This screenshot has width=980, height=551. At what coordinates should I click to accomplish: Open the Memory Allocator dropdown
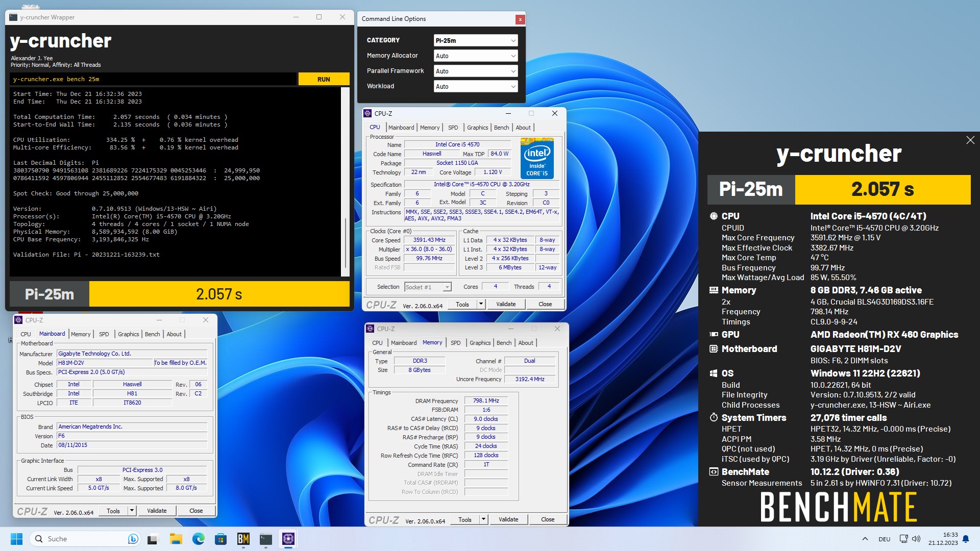(x=475, y=56)
